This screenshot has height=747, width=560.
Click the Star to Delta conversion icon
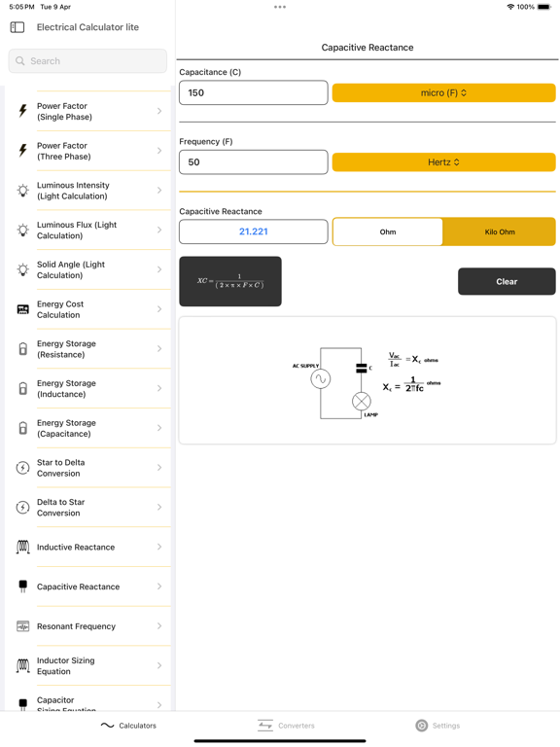pyautogui.click(x=23, y=468)
